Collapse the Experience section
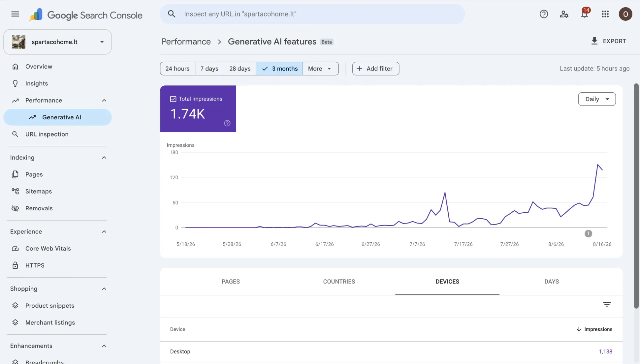640x364 pixels. click(104, 231)
